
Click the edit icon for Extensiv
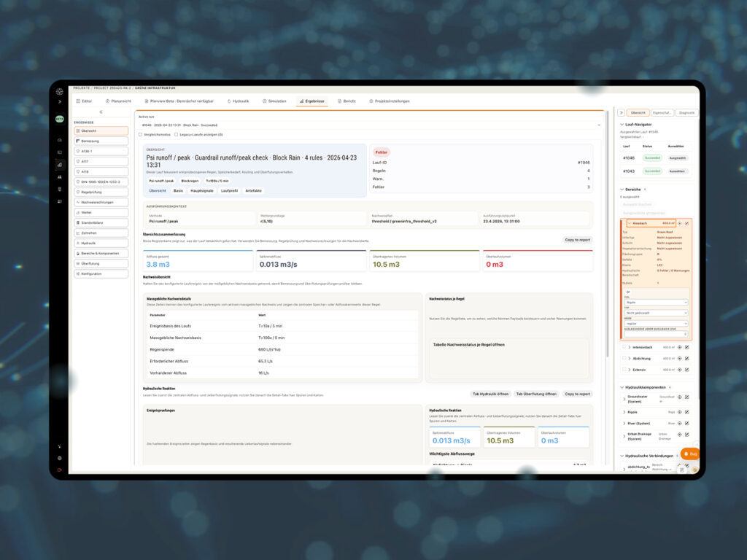tap(687, 370)
